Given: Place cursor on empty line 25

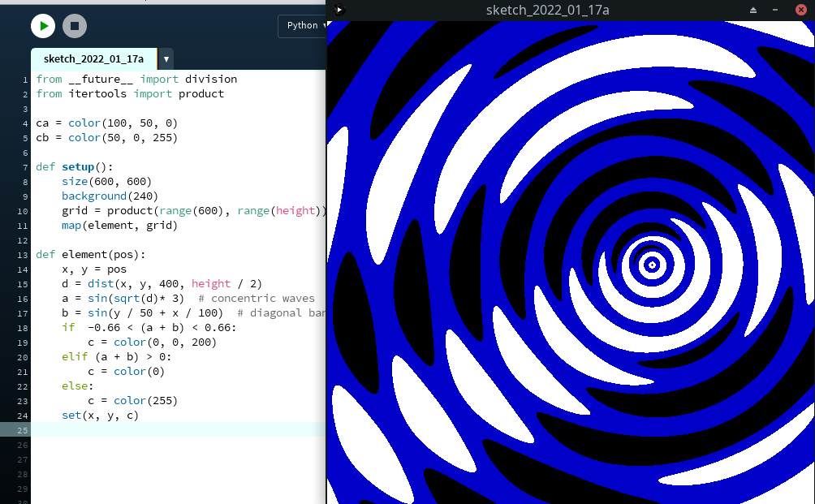Looking at the screenshot, I should point(162,429).
